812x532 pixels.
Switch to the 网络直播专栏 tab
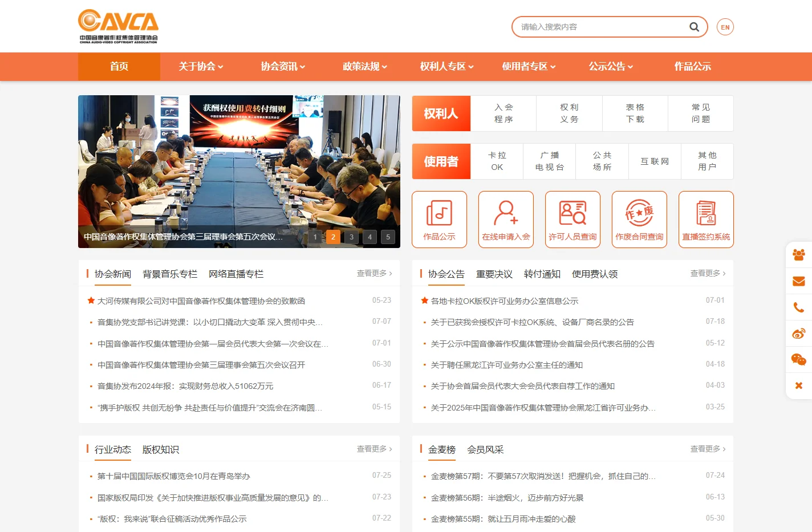[236, 274]
